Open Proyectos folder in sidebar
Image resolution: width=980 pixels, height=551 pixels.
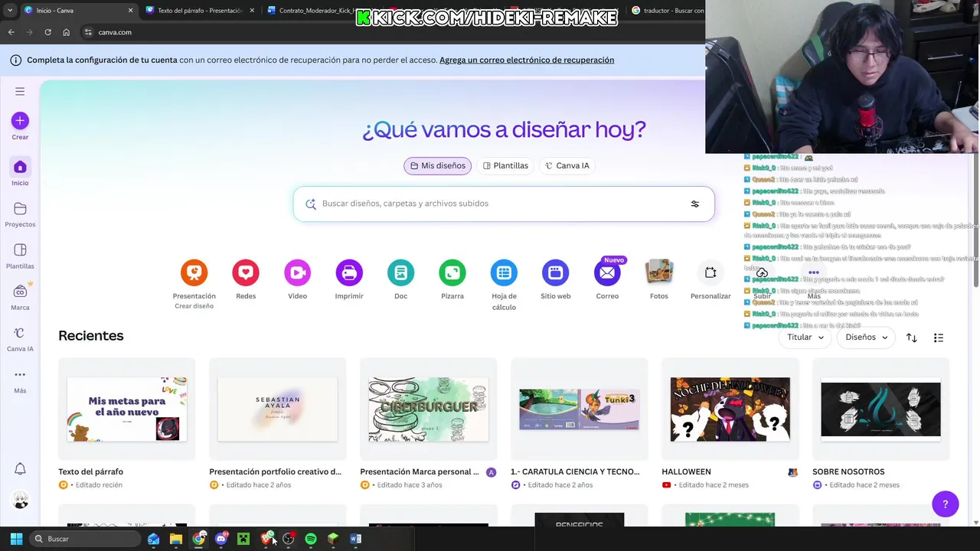coord(20,214)
